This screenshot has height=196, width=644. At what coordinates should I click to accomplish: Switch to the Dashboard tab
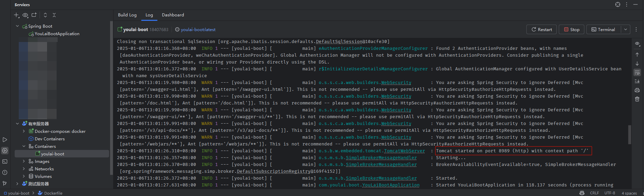click(x=173, y=15)
